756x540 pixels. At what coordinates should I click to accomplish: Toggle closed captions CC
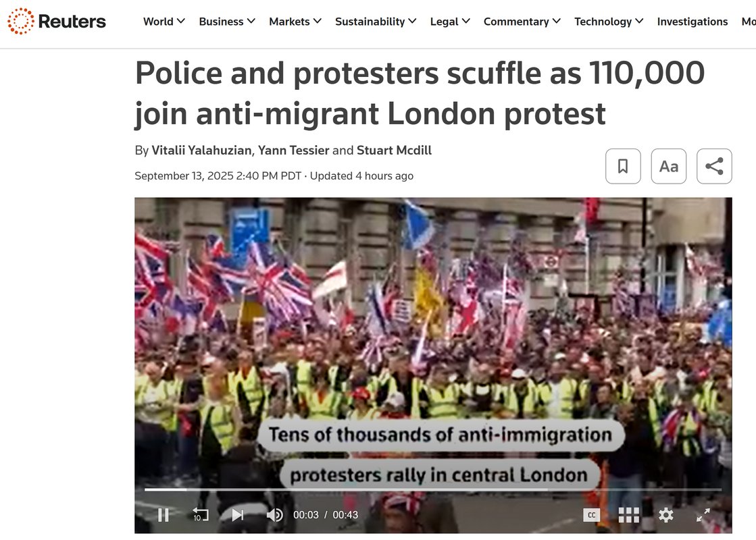coord(592,515)
